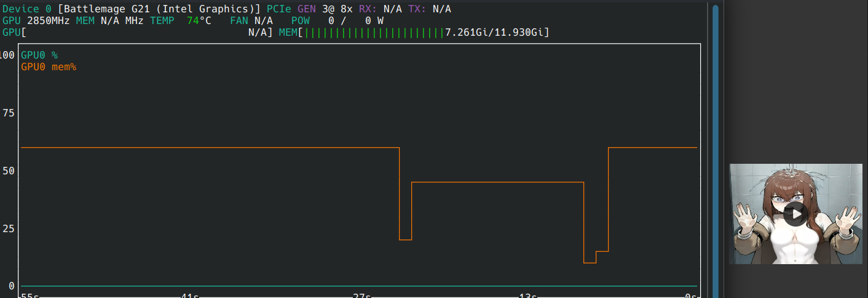Click the green GPU memory usage bar

(374, 32)
